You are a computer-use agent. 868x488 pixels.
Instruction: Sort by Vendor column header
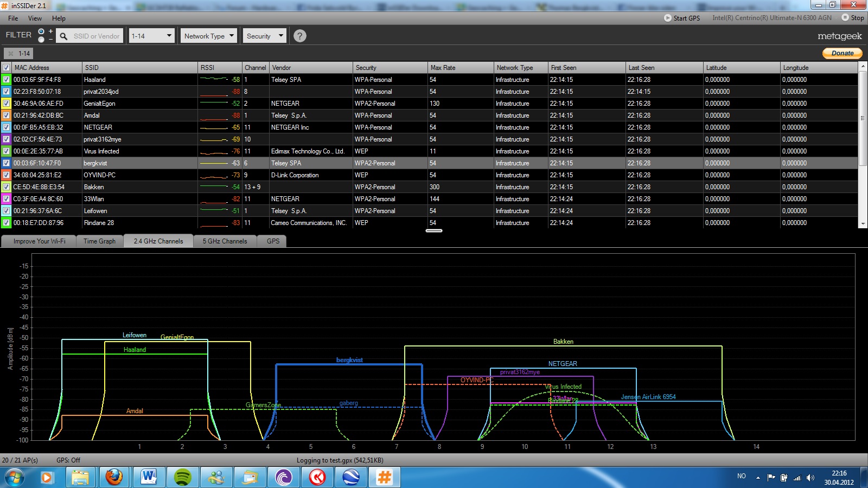click(311, 68)
